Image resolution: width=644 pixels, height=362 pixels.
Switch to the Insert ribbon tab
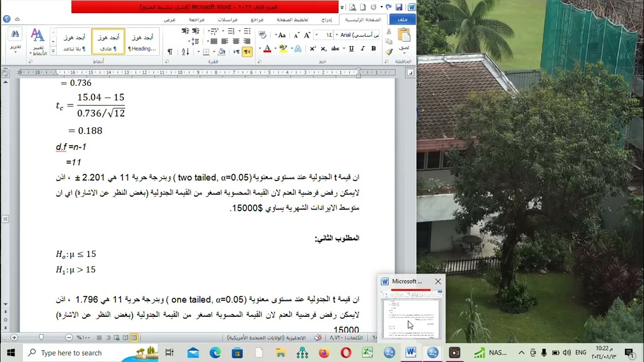click(x=327, y=19)
